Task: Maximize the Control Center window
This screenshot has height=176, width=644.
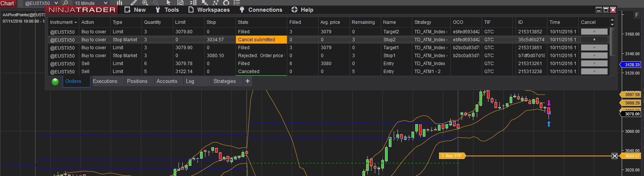Action: coord(605,10)
